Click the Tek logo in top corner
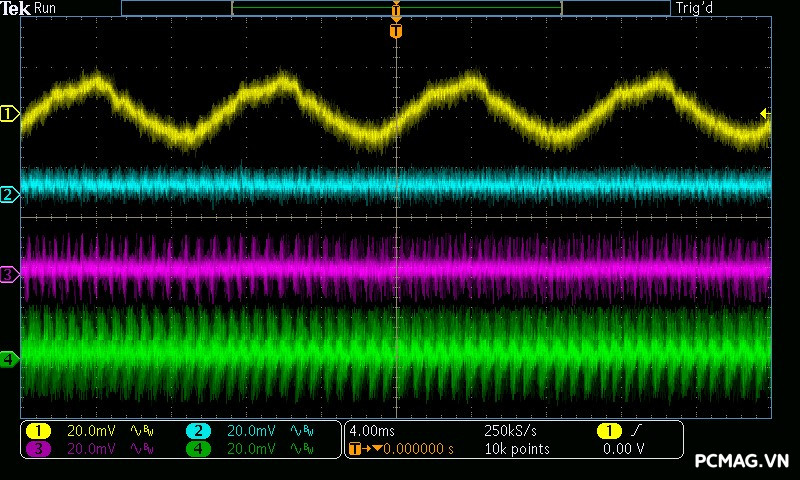 coord(15,9)
